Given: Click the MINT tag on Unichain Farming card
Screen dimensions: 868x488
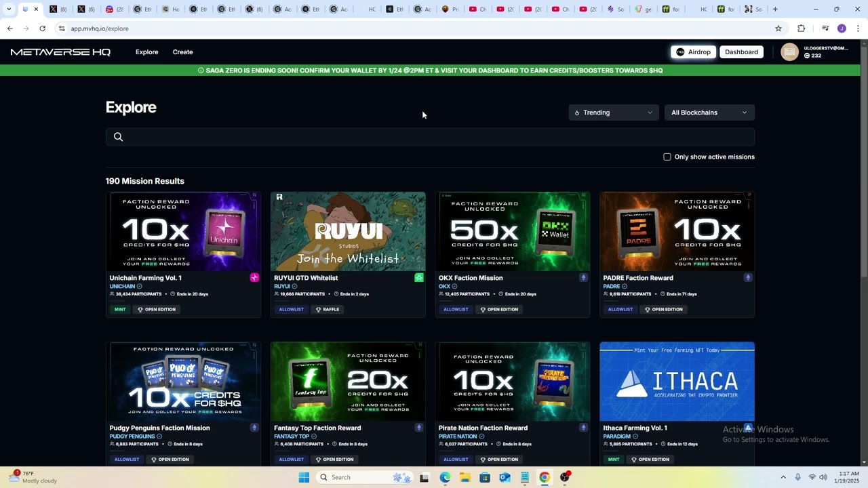Looking at the screenshot, I should click(120, 309).
